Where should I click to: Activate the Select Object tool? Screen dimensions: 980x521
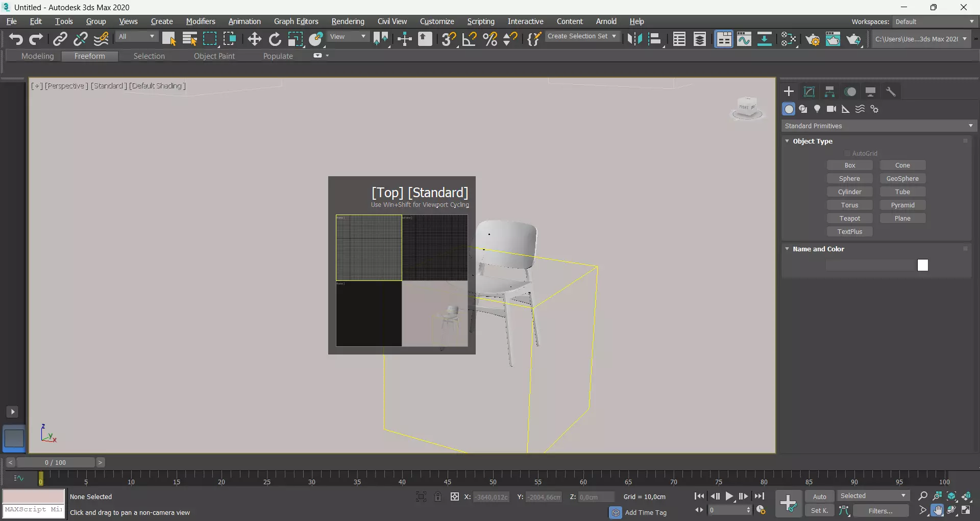pyautogui.click(x=169, y=39)
